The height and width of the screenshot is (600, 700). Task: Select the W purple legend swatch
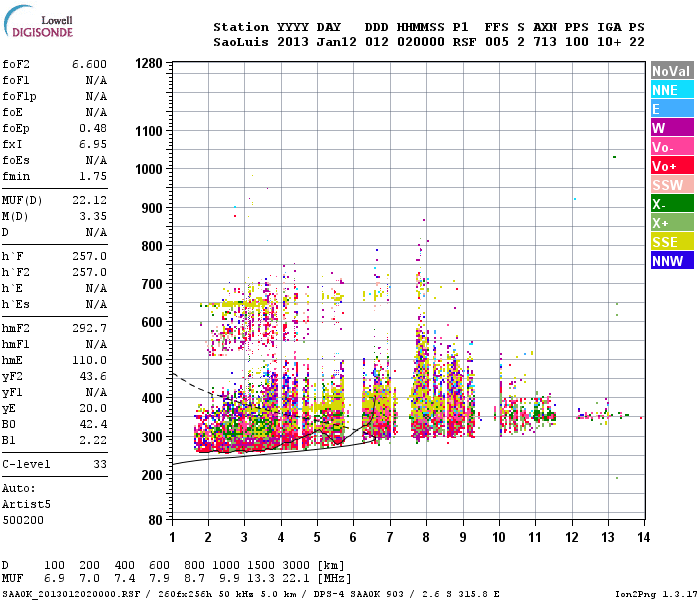[672, 128]
